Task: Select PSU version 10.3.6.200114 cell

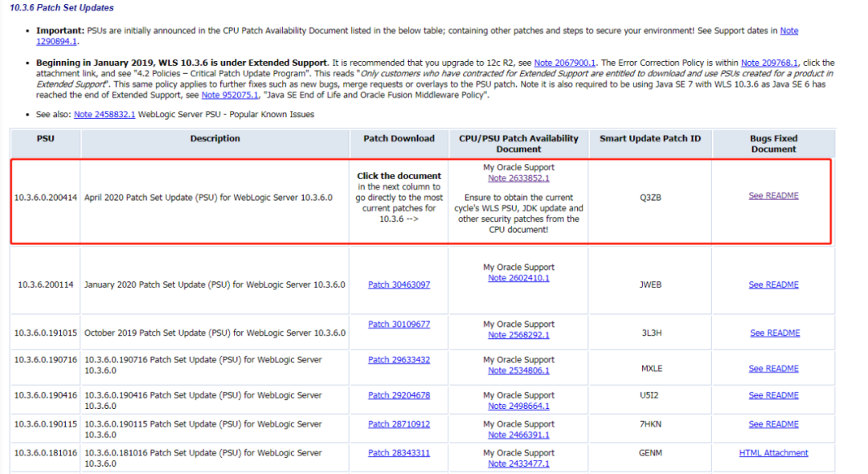Action: click(x=45, y=285)
